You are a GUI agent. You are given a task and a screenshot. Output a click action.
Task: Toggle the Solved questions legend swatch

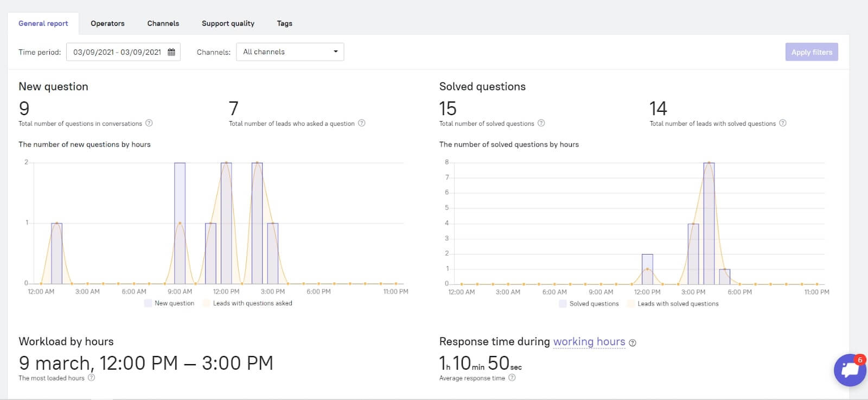pyautogui.click(x=563, y=304)
